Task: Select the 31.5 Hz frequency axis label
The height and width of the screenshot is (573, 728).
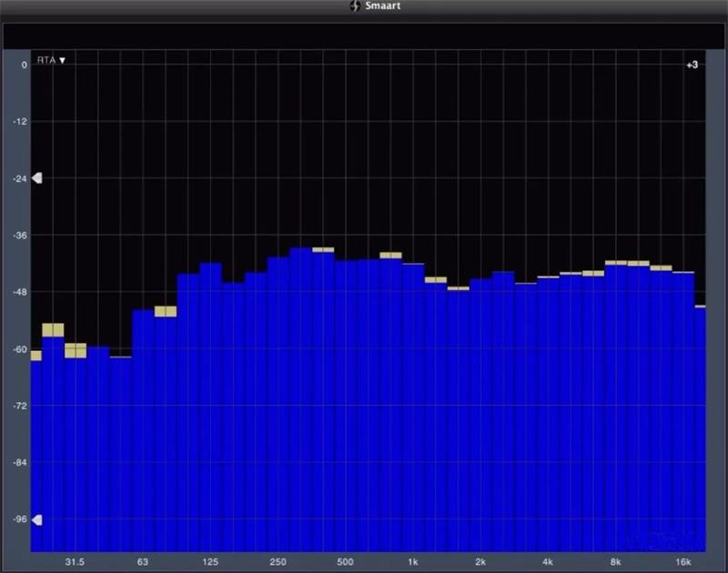Action: (x=75, y=561)
